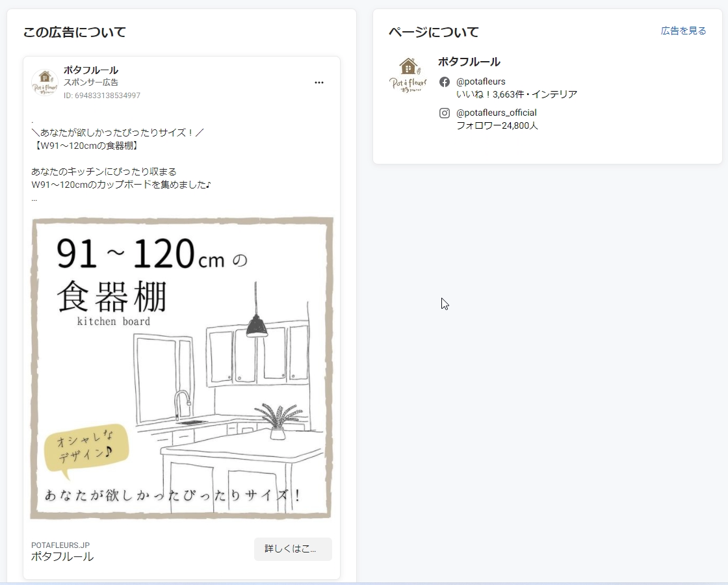Click the ad ID 694833138534997 text
The image size is (728, 585).
(102, 96)
